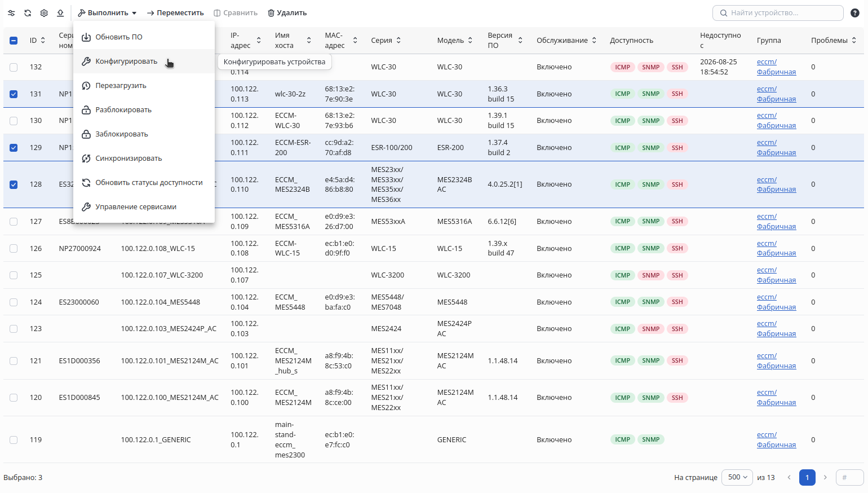Click the refresh table icon

point(28,13)
